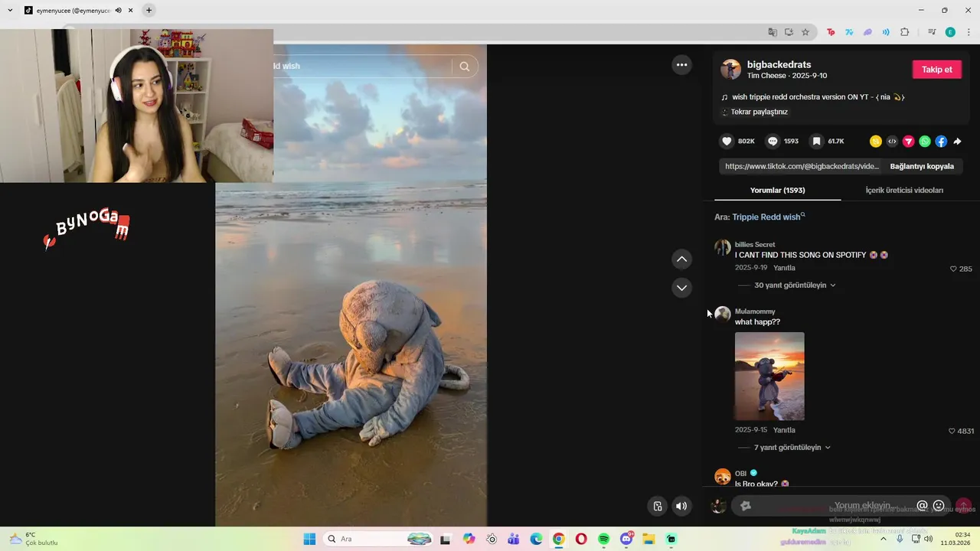Send to friends via red paper-plane icon

909,142
